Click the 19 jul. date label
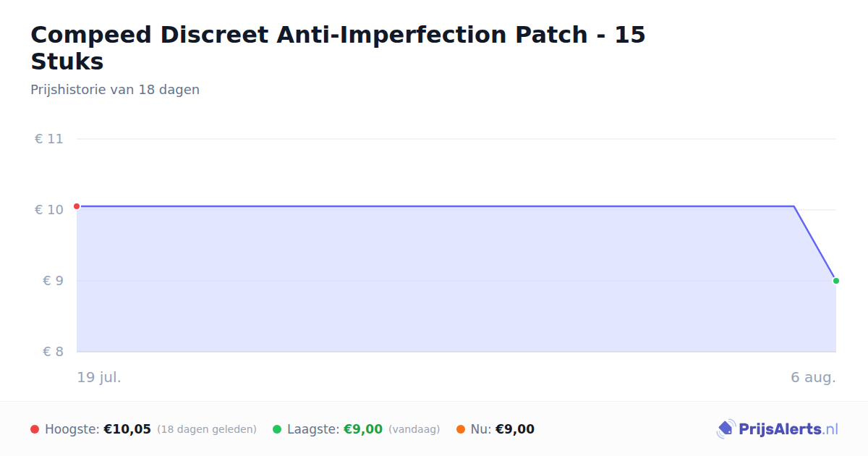The width and height of the screenshot is (868, 456). (99, 377)
